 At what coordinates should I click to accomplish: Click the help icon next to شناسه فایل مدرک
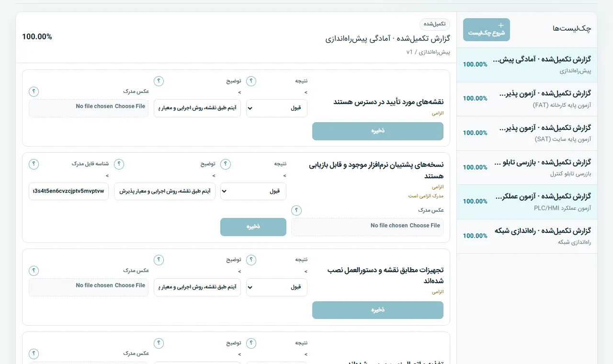34,164
